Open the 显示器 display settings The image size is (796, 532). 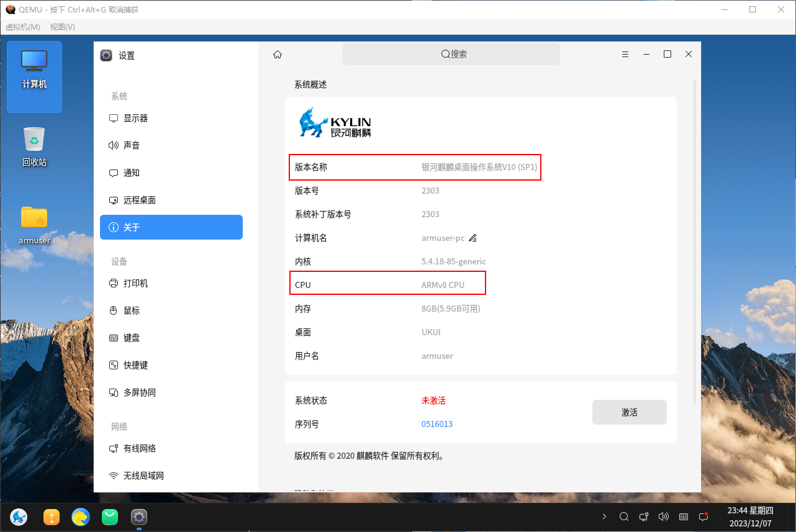(171, 118)
